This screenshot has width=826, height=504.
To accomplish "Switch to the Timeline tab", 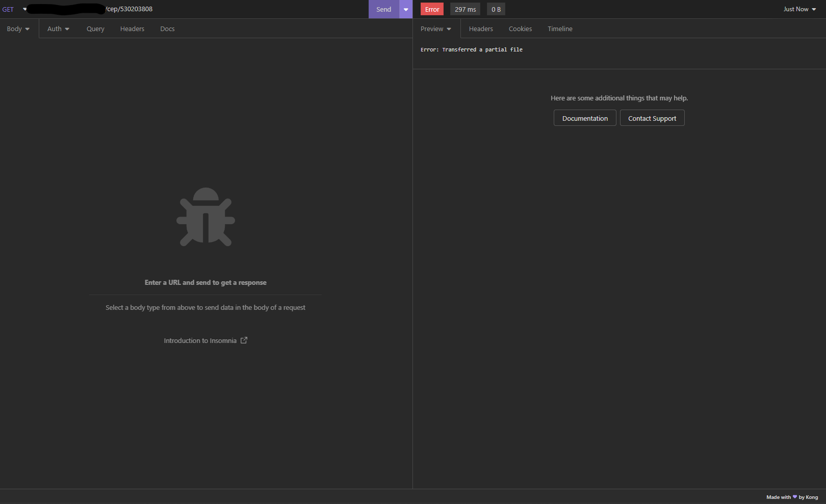I will [x=560, y=29].
